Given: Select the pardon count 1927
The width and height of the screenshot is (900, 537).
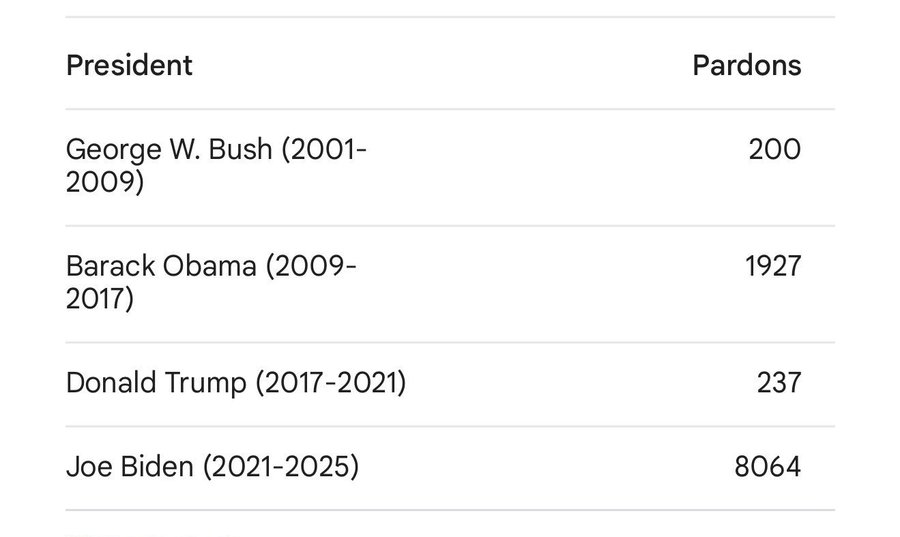Looking at the screenshot, I should click(x=773, y=266).
